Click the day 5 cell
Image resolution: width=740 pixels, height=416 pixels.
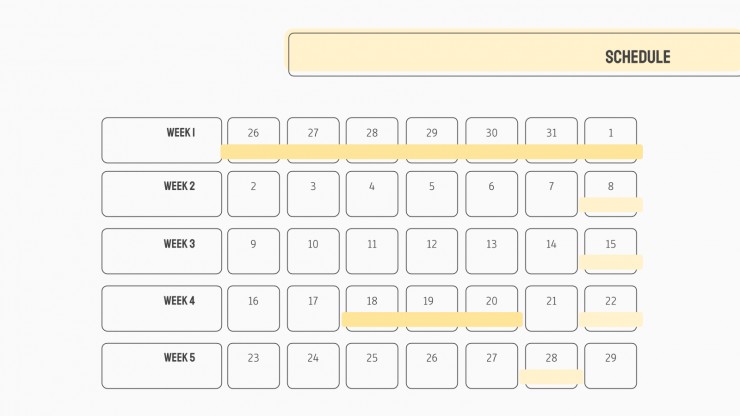[x=432, y=194]
